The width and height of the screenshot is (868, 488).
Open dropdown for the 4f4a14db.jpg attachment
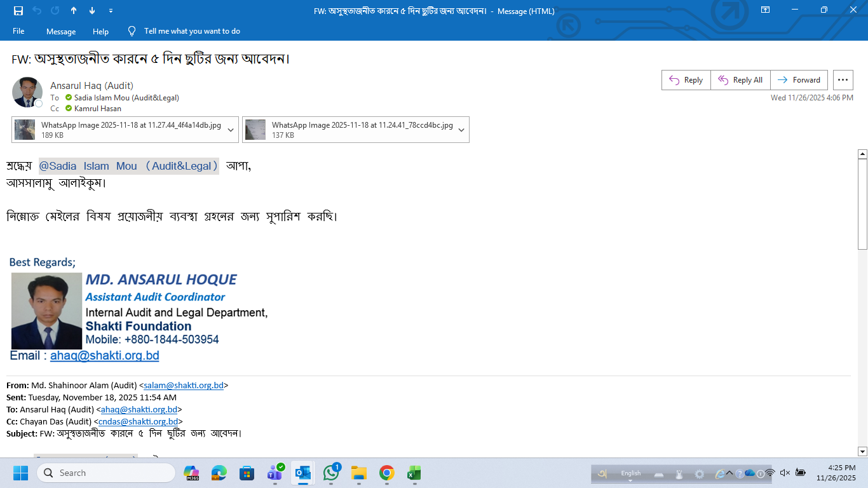click(231, 130)
